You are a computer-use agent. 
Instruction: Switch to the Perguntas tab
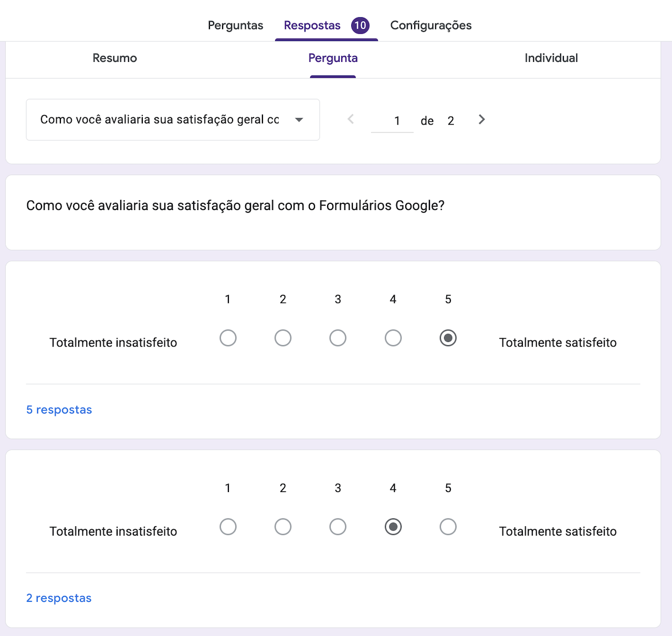(235, 25)
